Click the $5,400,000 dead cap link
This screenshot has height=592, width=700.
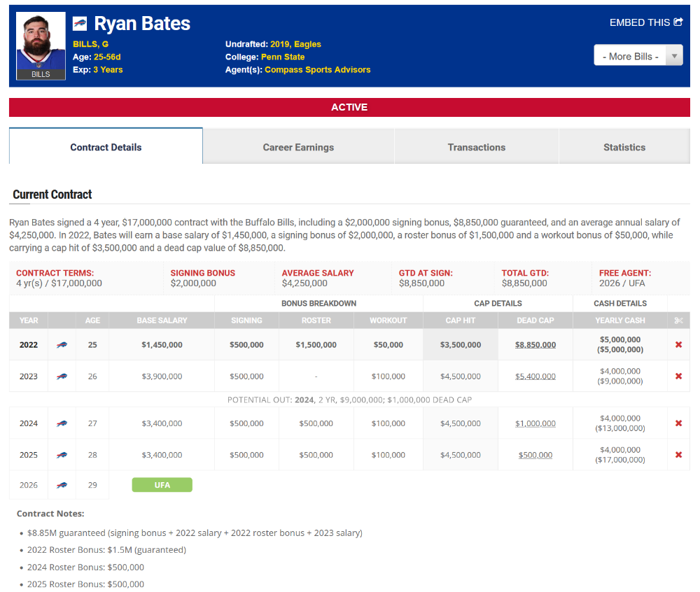535,376
